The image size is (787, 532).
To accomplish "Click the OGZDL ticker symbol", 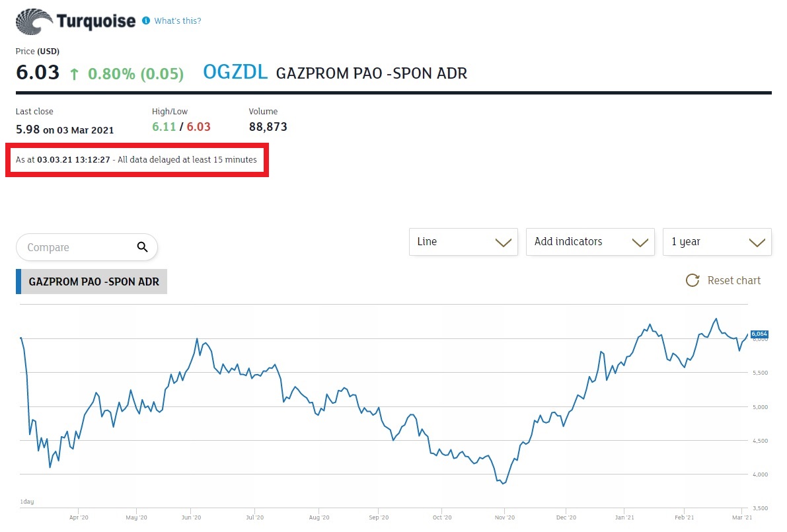I will pos(235,72).
